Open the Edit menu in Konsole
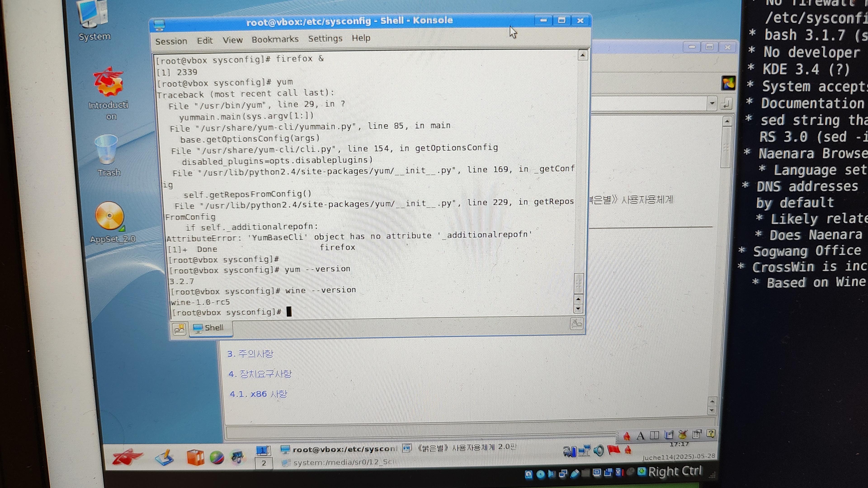 tap(205, 41)
